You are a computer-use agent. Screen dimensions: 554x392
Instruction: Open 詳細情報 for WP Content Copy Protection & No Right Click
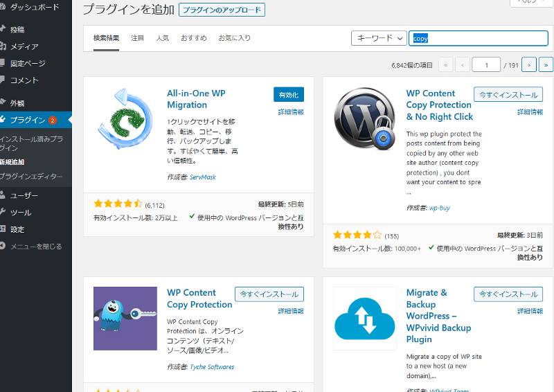[x=530, y=112]
